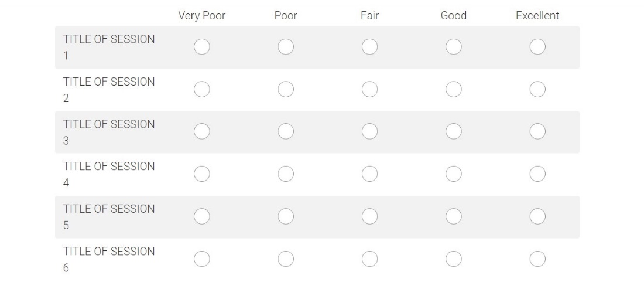
Task: Rate Session 6 as Excellent
Action: [x=537, y=259]
